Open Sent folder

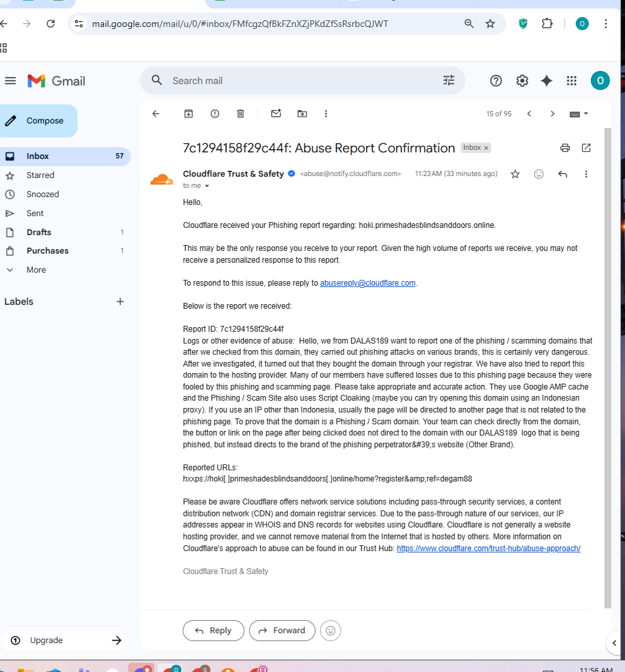tap(64, 213)
